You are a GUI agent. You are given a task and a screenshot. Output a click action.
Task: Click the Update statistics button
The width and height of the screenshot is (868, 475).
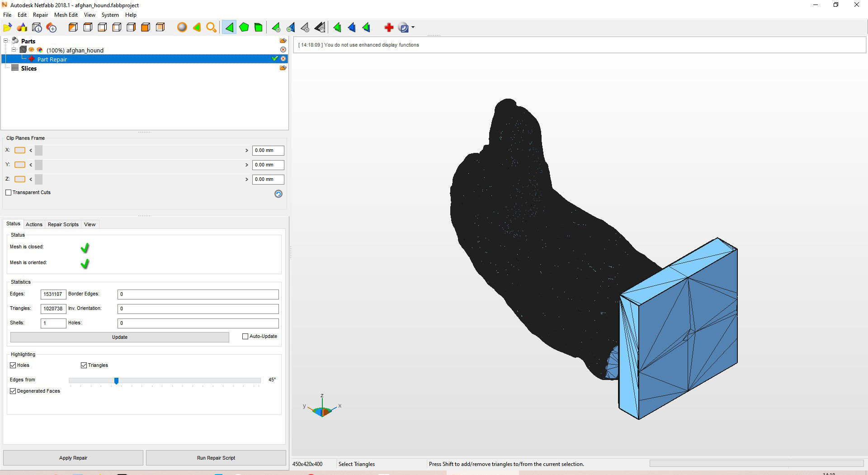coord(120,337)
